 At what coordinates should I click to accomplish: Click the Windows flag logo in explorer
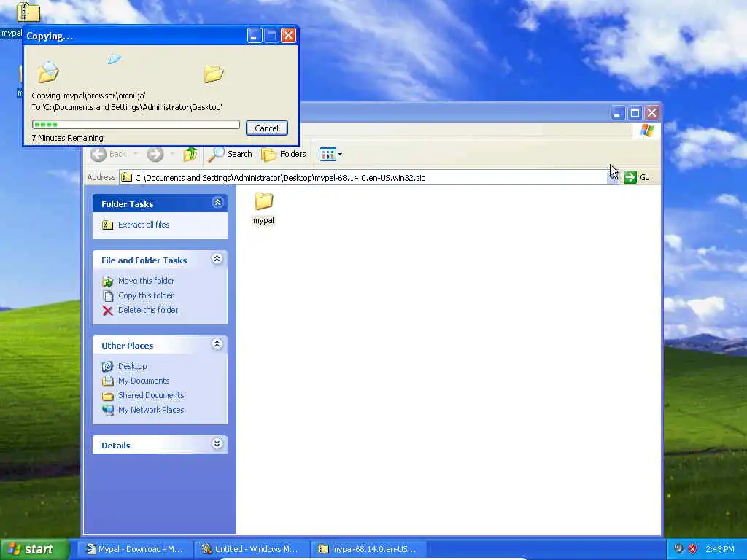pyautogui.click(x=647, y=131)
